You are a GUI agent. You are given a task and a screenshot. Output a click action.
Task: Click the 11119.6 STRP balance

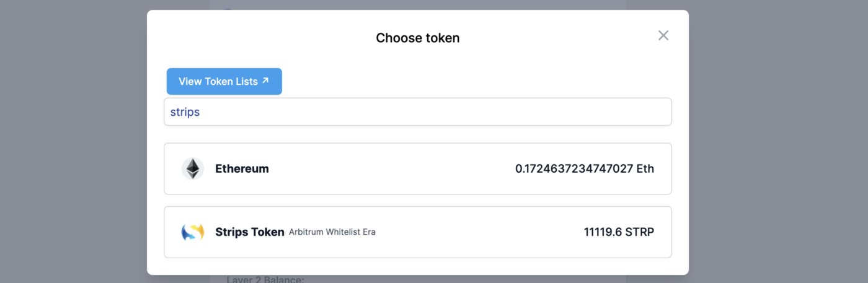click(x=618, y=232)
